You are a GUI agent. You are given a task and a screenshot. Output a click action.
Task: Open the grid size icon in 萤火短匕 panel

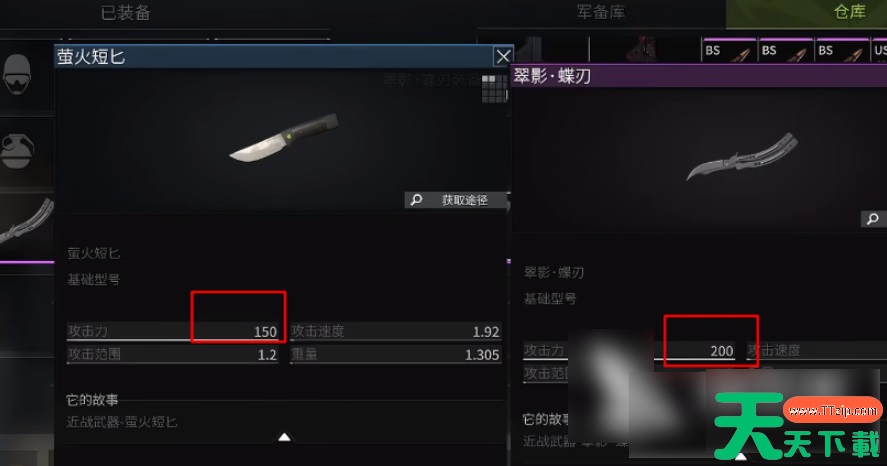[x=494, y=89]
